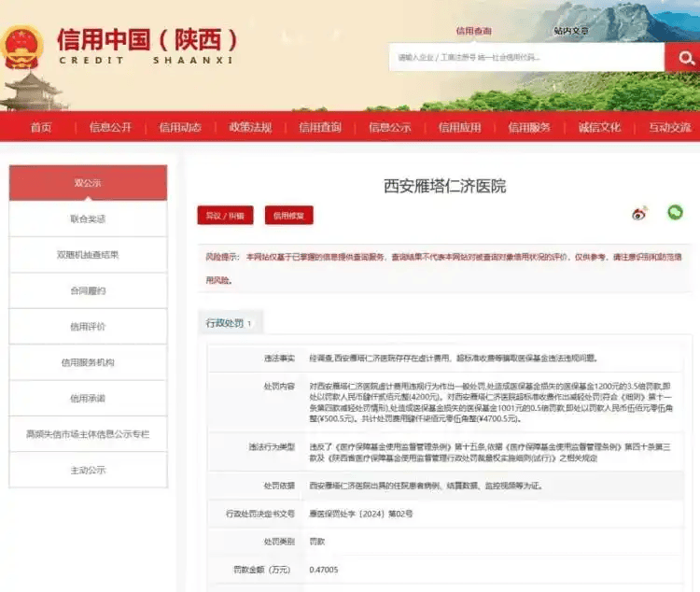The width and height of the screenshot is (700, 592).
Task: Click the 违法事实 row label
Action: [x=279, y=359]
